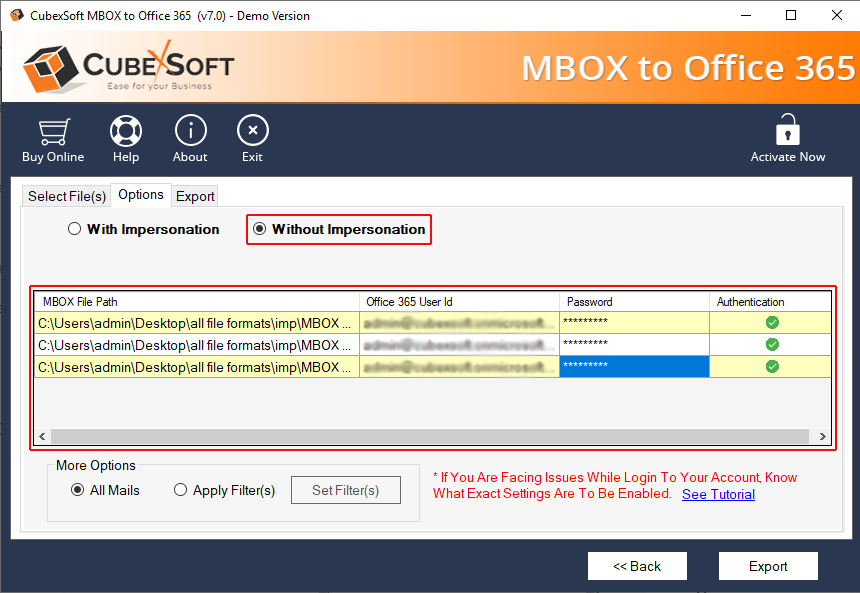Enable the Apply Filter(s) option
Screen dimensions: 860x593
(181, 490)
